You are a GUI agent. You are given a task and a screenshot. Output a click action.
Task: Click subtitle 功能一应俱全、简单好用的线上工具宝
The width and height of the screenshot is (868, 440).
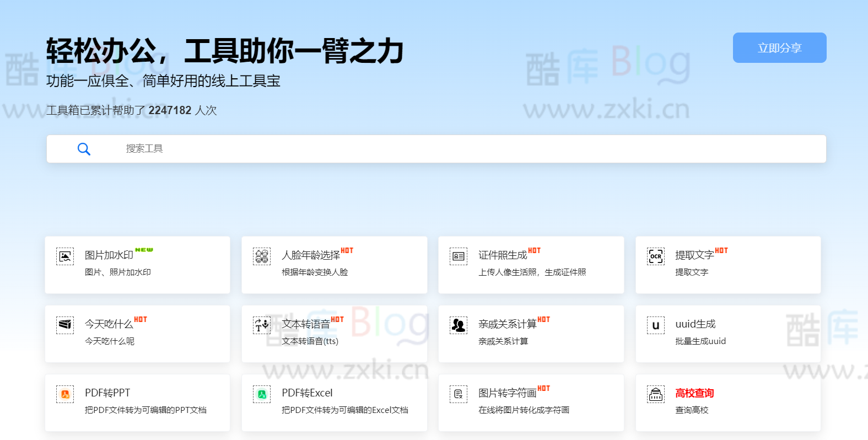click(x=163, y=81)
